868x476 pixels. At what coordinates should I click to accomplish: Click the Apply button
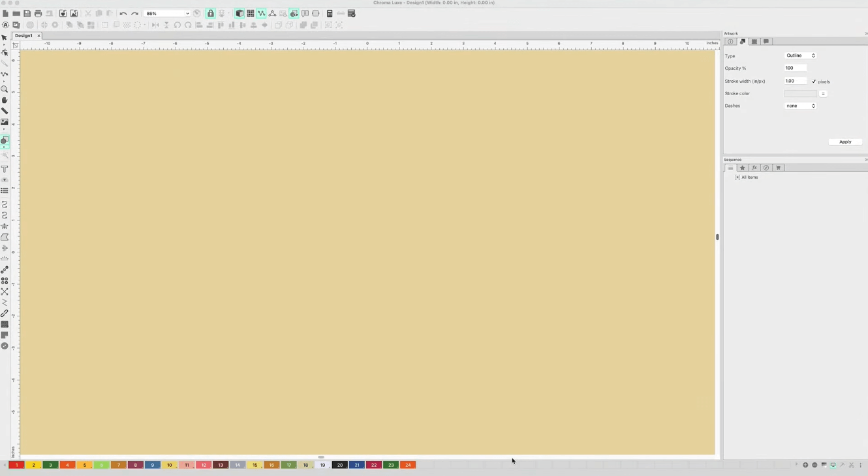[845, 141]
